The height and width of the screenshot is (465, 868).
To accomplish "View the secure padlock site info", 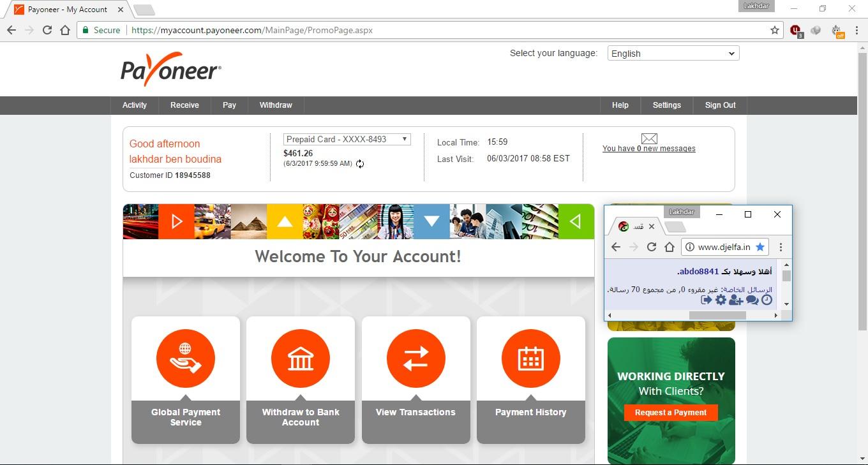I will 86,30.
